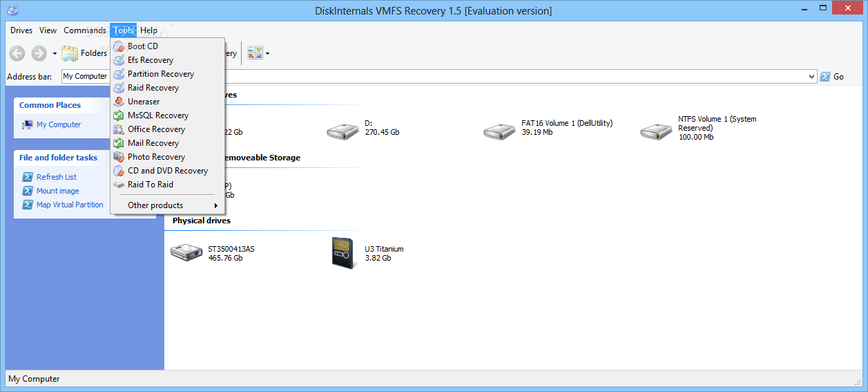Click the Map Virtual Partition link
The height and width of the screenshot is (392, 868).
click(70, 205)
